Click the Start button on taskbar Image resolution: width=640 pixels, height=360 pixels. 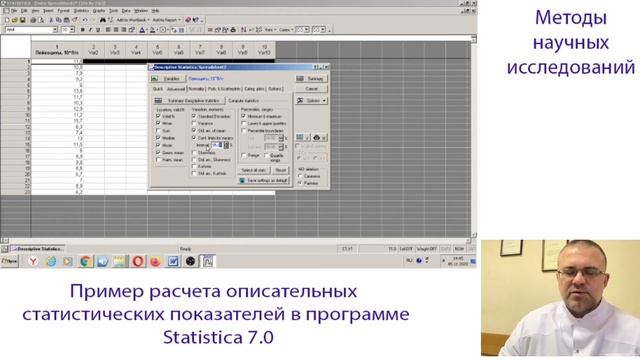[10, 261]
